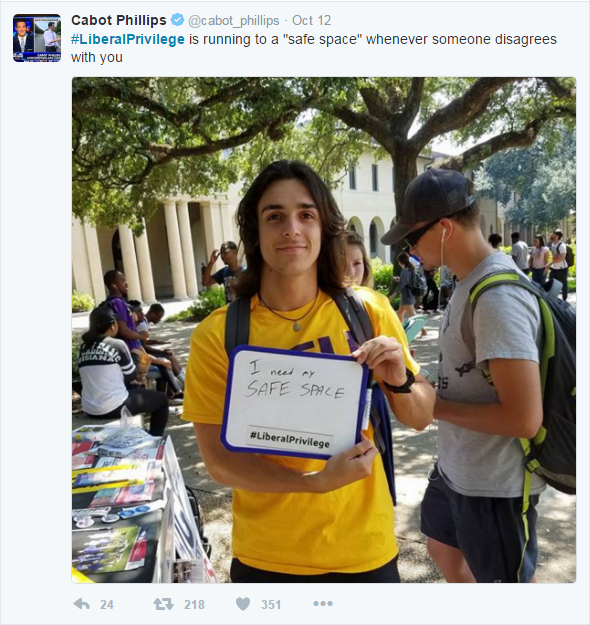The height and width of the screenshot is (625, 590).
Task: Visit the @cabot_phillips handle
Action: (234, 20)
